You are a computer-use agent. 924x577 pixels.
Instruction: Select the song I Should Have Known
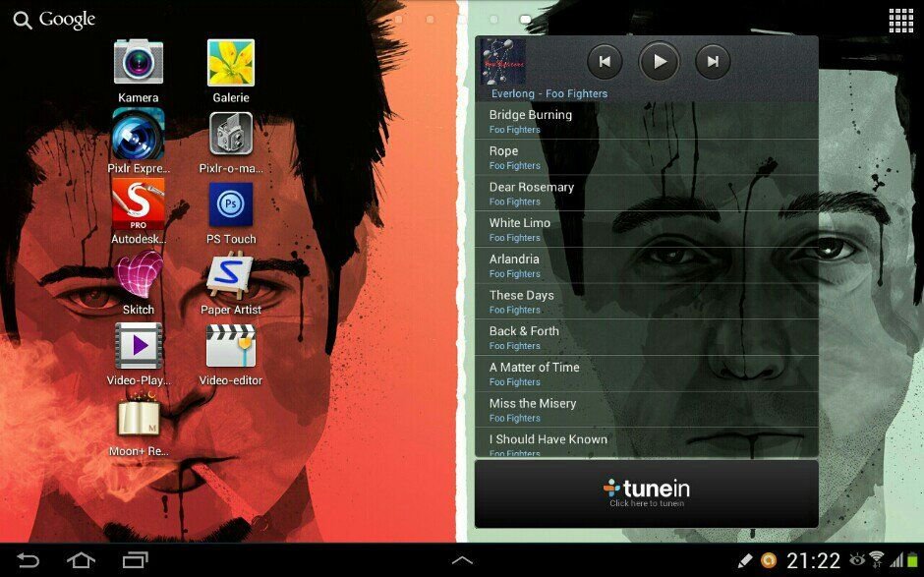click(647, 442)
